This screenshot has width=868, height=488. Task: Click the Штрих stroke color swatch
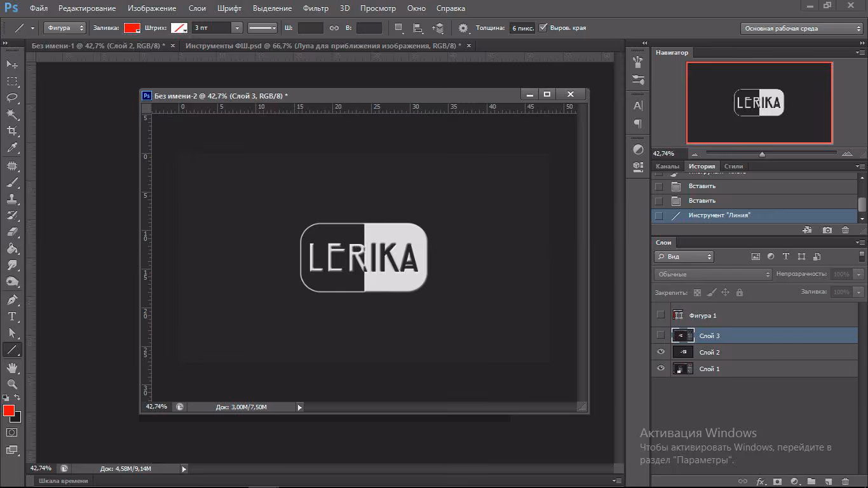click(179, 28)
